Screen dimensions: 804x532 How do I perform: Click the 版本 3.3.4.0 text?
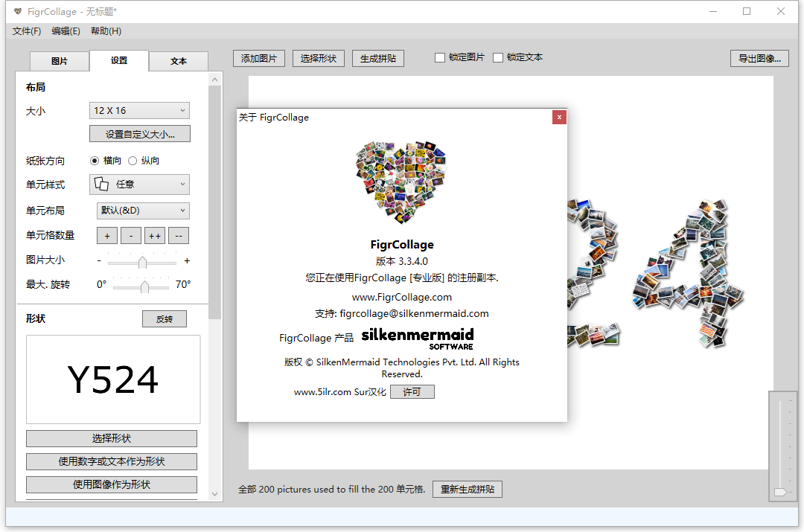click(x=402, y=261)
